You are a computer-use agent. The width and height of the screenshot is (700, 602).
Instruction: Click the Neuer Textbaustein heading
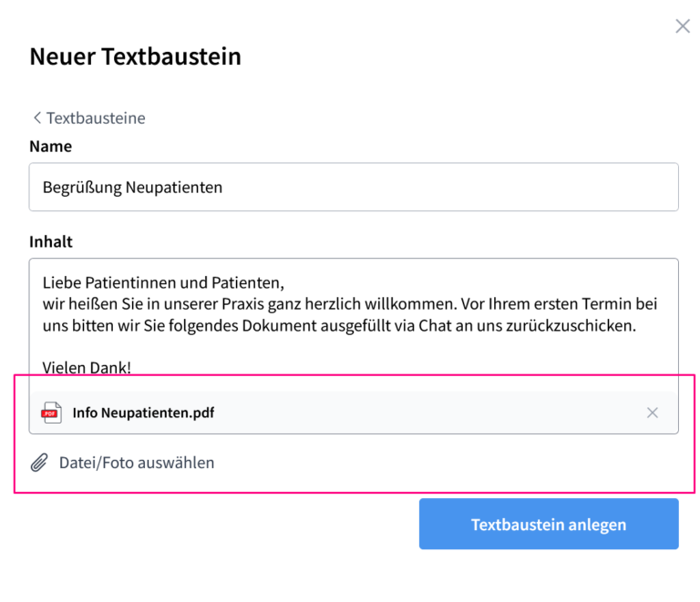(135, 56)
